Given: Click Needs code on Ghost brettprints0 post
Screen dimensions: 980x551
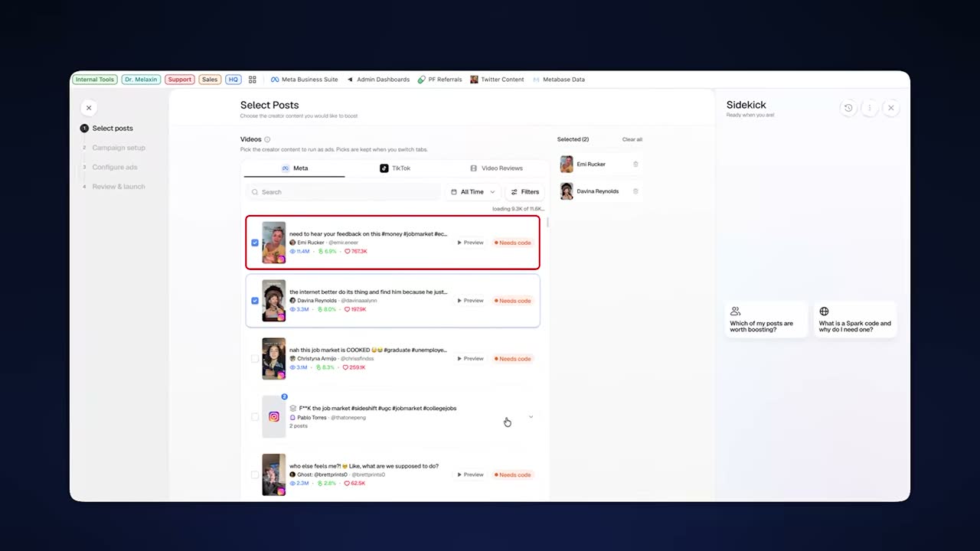Looking at the screenshot, I should tap(513, 474).
